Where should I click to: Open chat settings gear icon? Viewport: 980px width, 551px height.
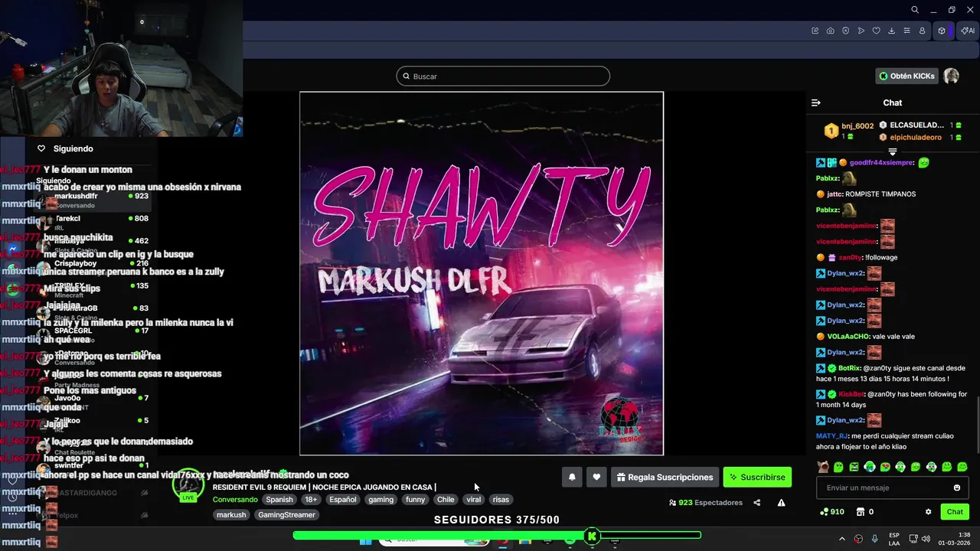point(928,511)
